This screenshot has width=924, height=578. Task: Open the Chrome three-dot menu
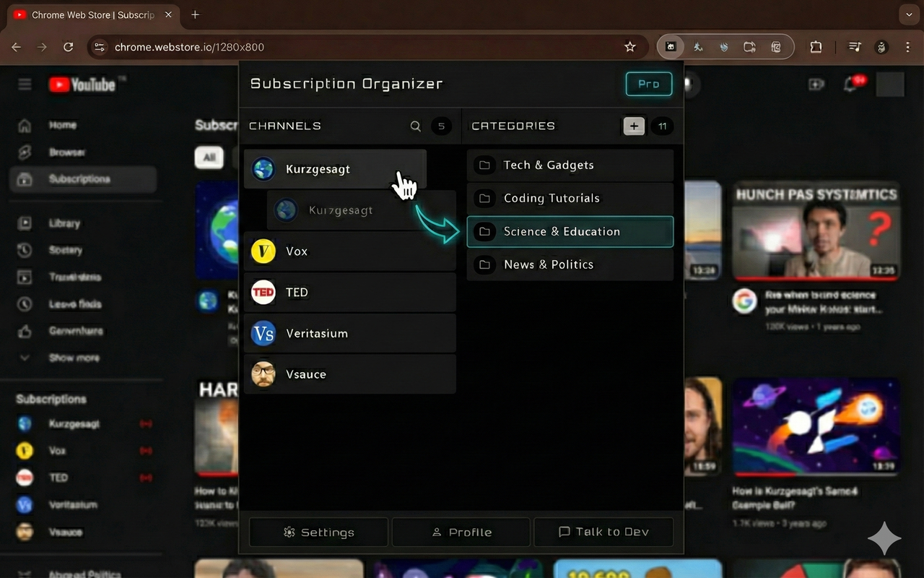(x=907, y=47)
